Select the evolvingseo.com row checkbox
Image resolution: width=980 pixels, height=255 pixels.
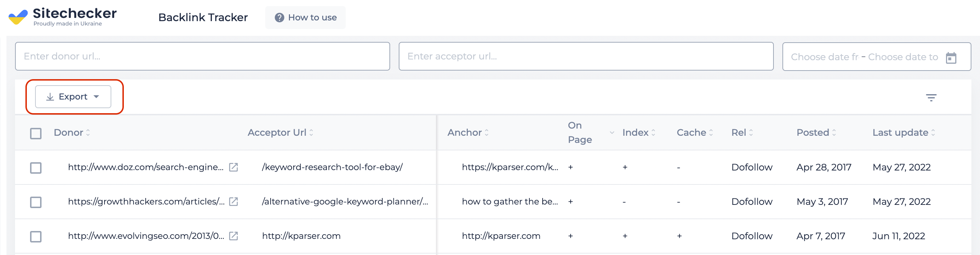(x=36, y=236)
